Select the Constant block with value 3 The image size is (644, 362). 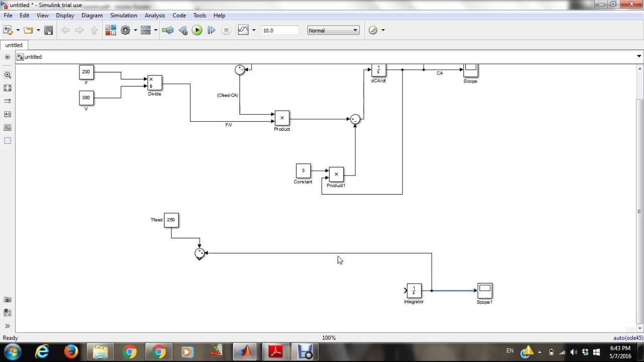[x=303, y=171]
